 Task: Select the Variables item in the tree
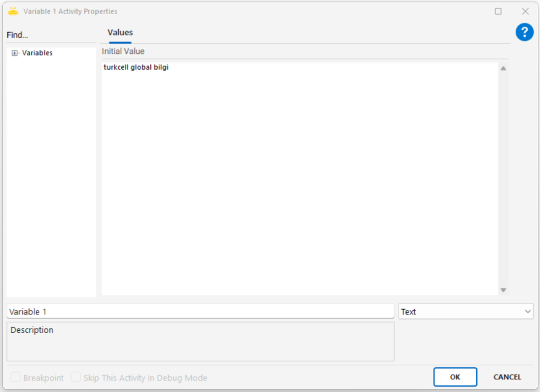(x=37, y=53)
